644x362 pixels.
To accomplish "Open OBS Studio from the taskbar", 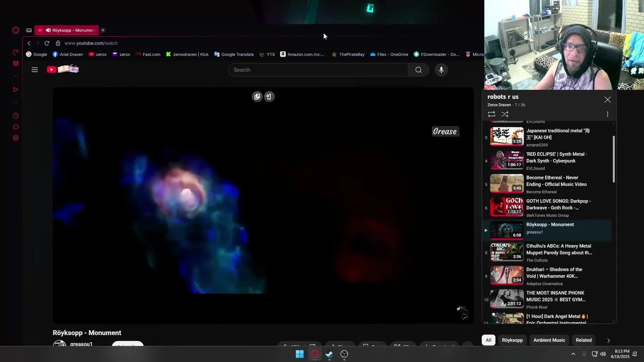I will pos(344,354).
